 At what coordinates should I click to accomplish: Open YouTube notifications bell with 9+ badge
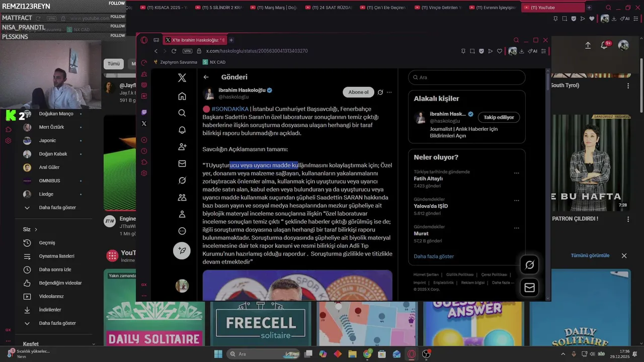(605, 45)
